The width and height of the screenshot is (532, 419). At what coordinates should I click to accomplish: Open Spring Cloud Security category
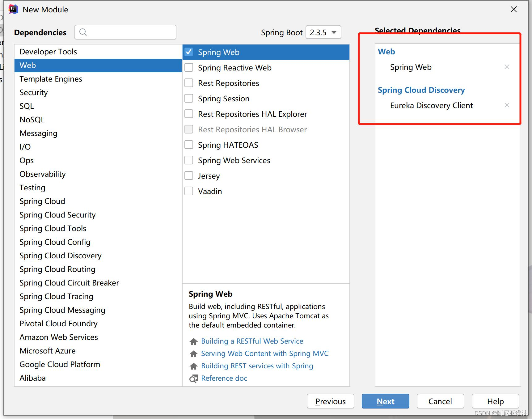pos(98,215)
